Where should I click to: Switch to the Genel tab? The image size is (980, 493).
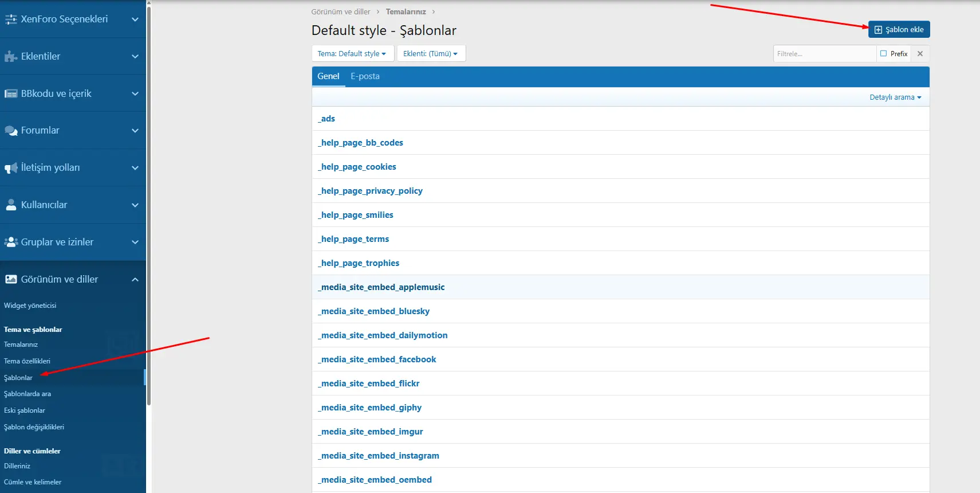pyautogui.click(x=328, y=76)
